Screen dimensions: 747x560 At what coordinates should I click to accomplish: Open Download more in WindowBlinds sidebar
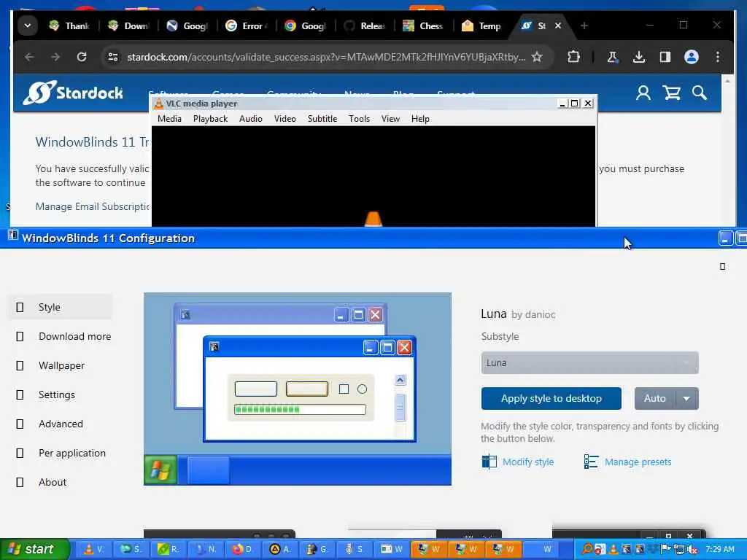[x=63, y=336]
